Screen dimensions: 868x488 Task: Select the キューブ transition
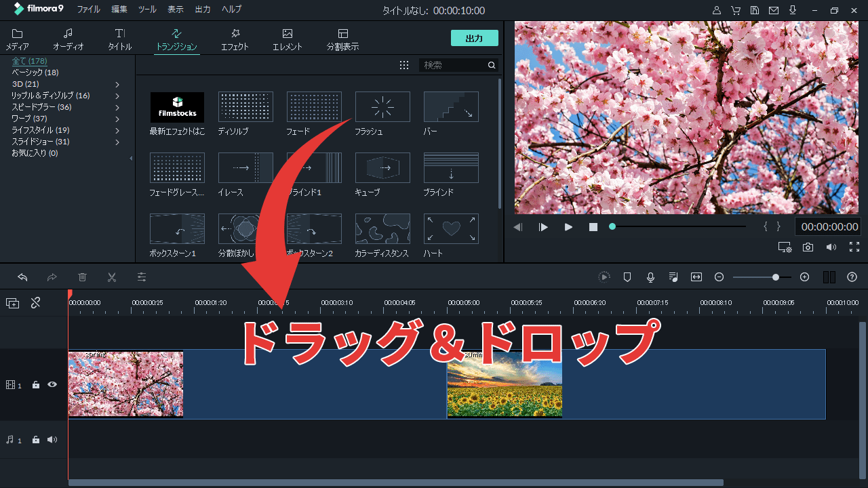[x=382, y=168]
